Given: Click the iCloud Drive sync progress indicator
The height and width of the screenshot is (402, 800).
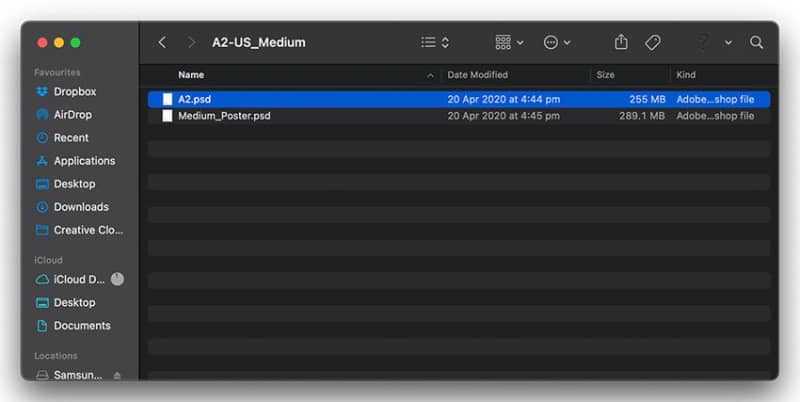Looking at the screenshot, I should [117, 279].
